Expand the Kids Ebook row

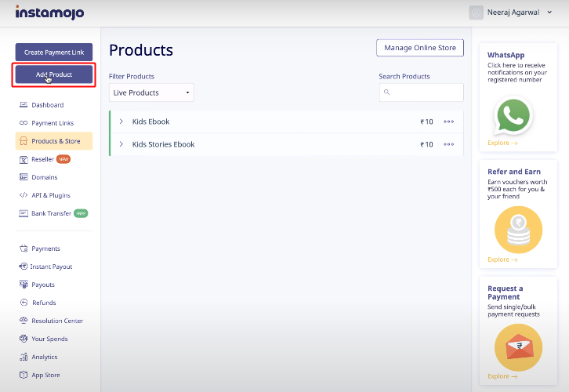click(x=121, y=122)
